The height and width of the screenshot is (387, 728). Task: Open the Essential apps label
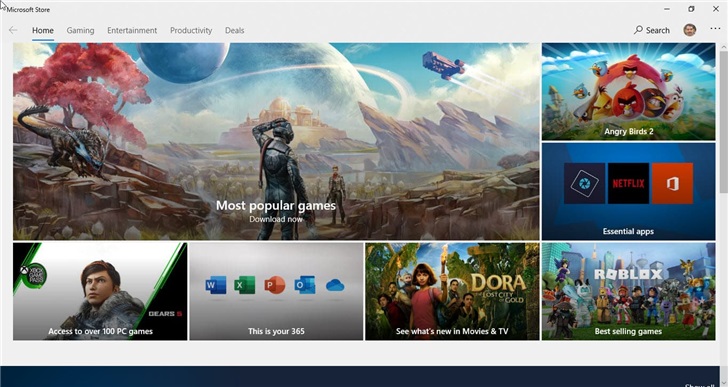(628, 231)
